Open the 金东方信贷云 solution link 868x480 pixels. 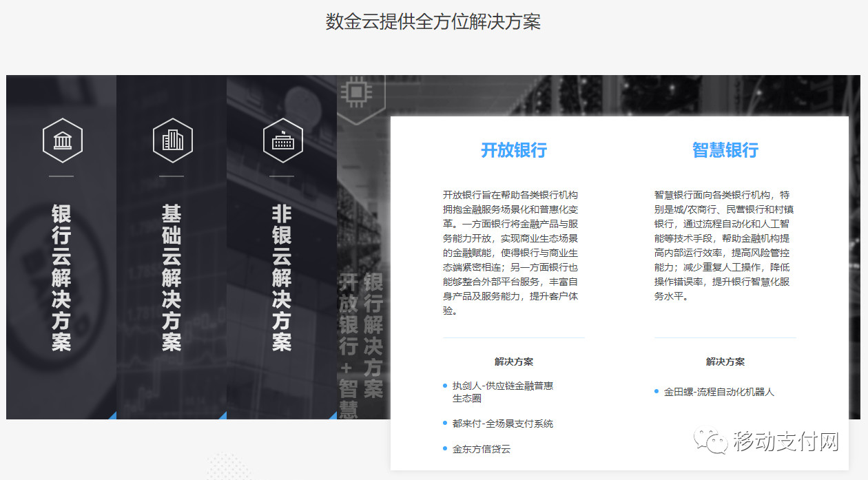(x=484, y=448)
